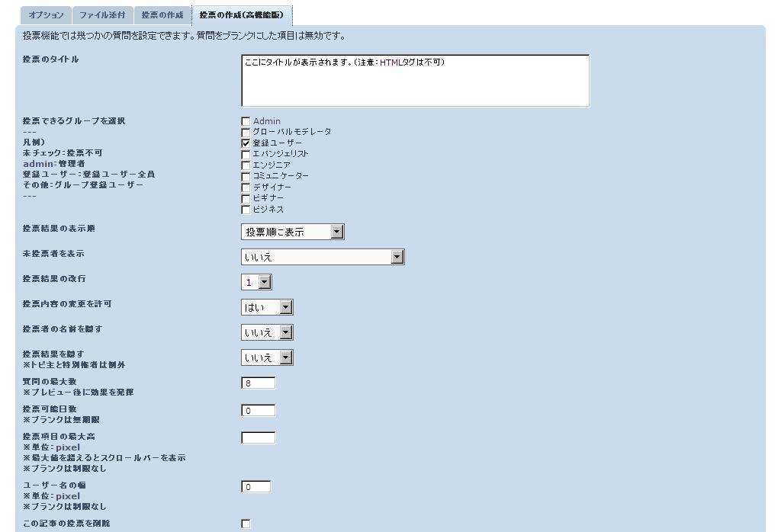Uncheck the 登録ユーザー checkbox
The height and width of the screenshot is (532, 781).
[246, 143]
